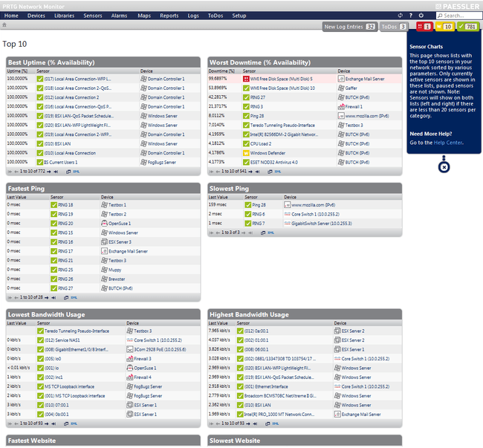The width and height of the screenshot is (483, 448).
Task: Open sensor (001) Ethernet Interface
Action: coord(266,386)
